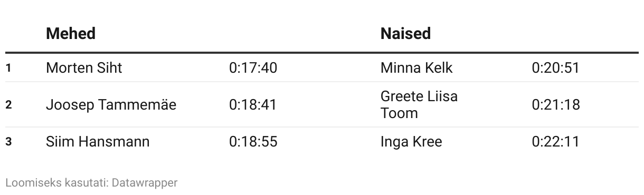644x195 pixels.
Task: Click rank number 2 in second row
Action: click(x=8, y=105)
